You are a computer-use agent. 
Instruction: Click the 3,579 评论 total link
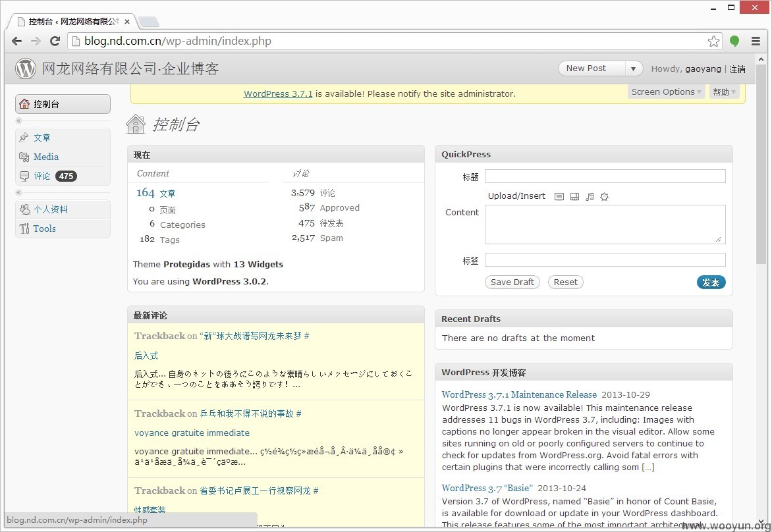coord(313,193)
